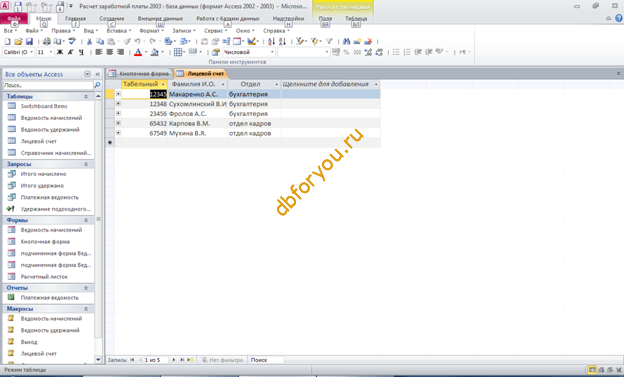This screenshot has width=624, height=377.
Task: Toggle italic К formatting
Action: point(70,52)
